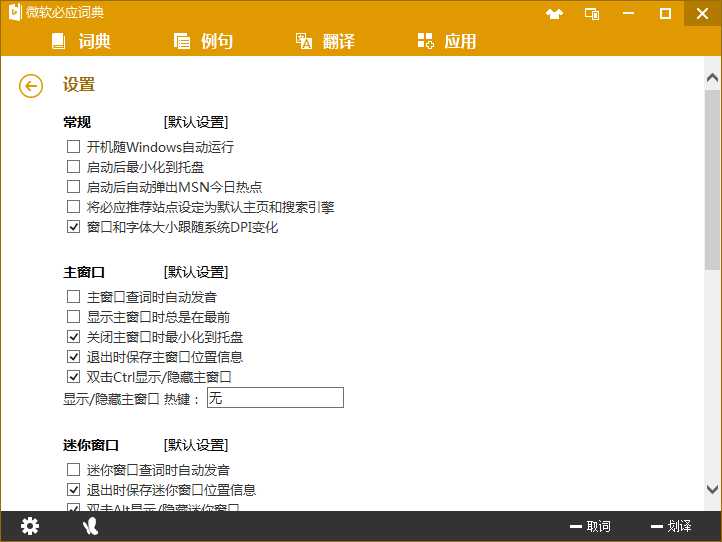Viewport: 722px width, 542px height.
Task: Tick 启动后自动弹出MSN今日热点
Action: (x=74, y=186)
